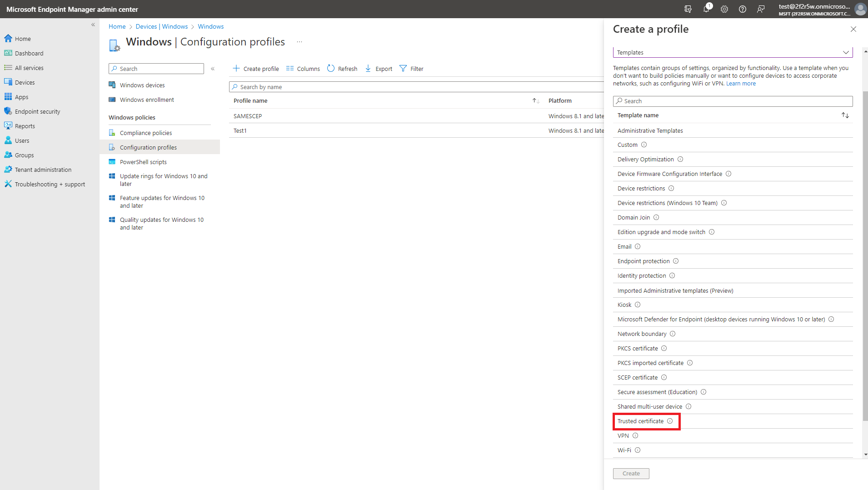Open the Learn more link
Viewport: 868px width, 490px height.
tap(741, 83)
